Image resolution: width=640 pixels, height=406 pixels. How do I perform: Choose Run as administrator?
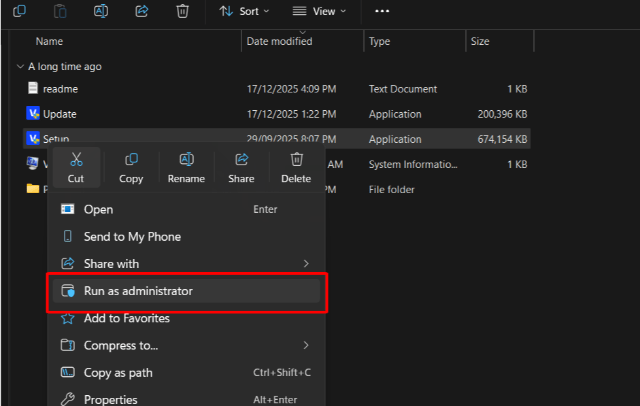click(x=186, y=291)
